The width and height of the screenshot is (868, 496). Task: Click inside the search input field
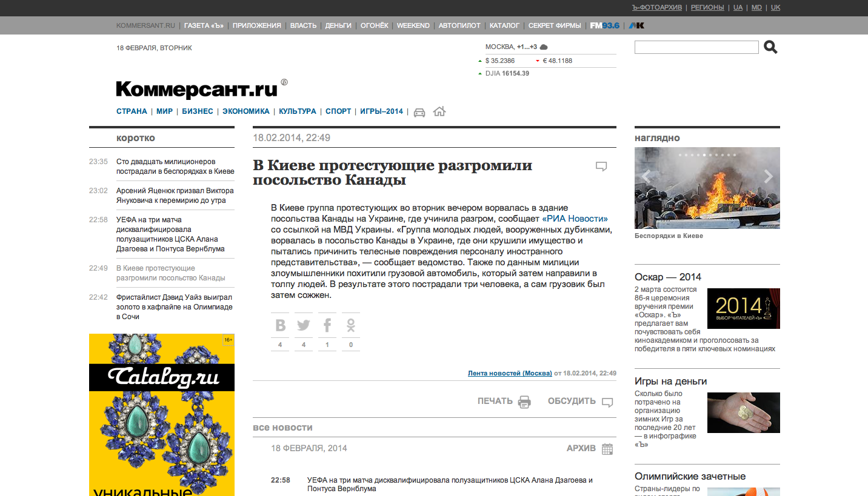pyautogui.click(x=696, y=47)
